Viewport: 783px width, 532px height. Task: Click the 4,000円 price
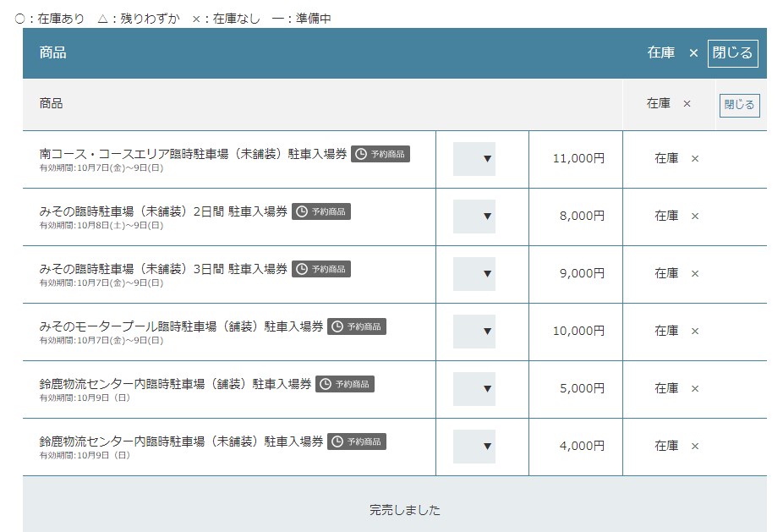pyautogui.click(x=583, y=446)
